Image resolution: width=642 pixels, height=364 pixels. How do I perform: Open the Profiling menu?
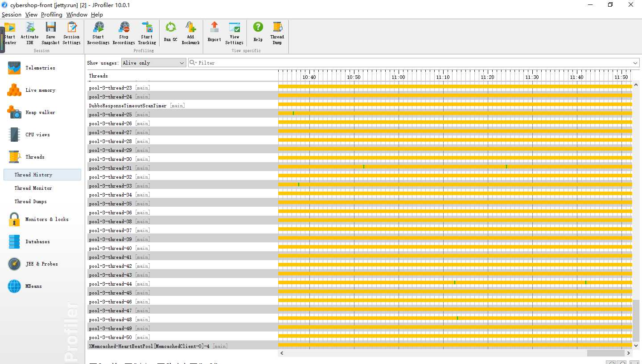click(52, 15)
